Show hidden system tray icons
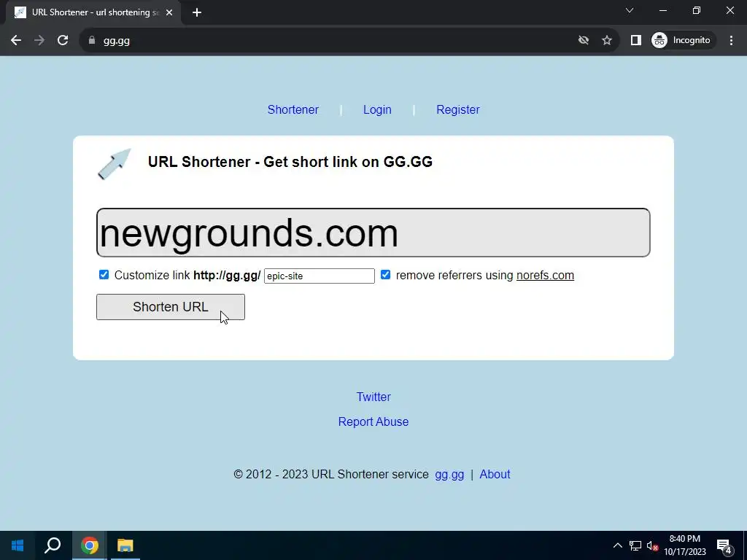 click(x=617, y=545)
